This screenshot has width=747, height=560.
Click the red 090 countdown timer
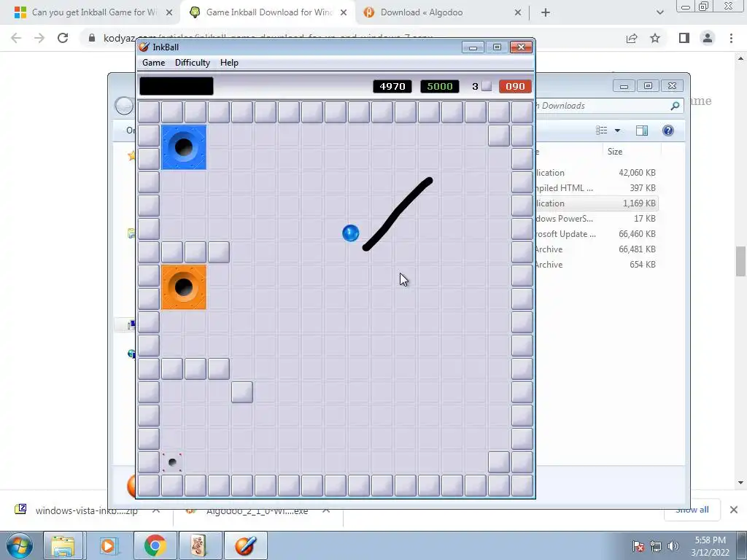515,86
